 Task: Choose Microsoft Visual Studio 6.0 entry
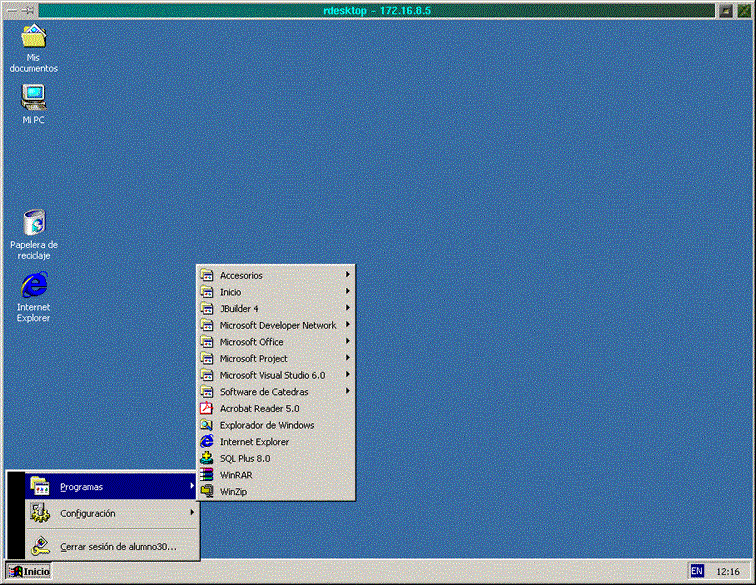pos(276,375)
